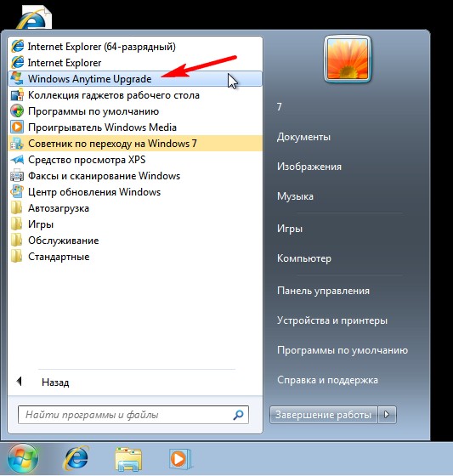The image size is (453, 476).
Task: Click the desktop gadgets collection icon
Action: click(x=17, y=95)
